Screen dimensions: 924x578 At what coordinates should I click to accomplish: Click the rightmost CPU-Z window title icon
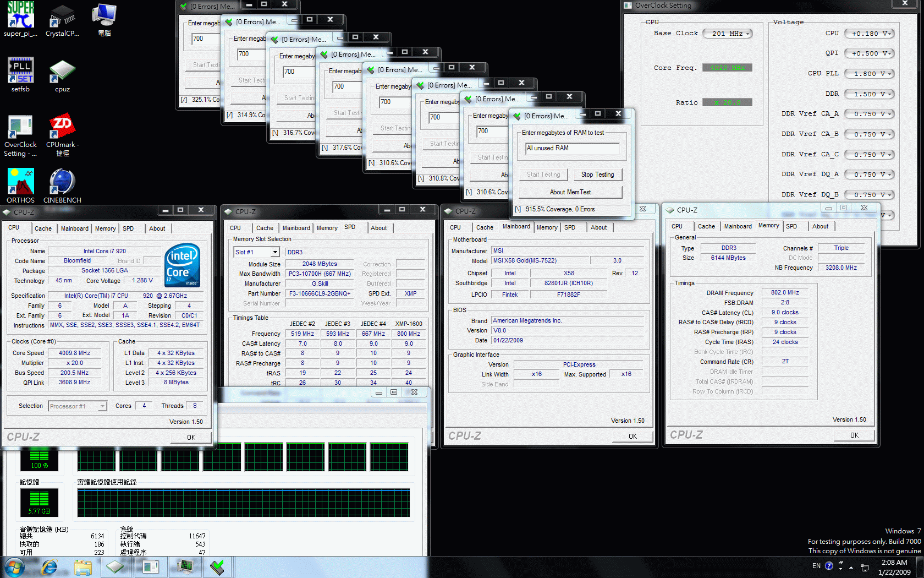(x=670, y=210)
